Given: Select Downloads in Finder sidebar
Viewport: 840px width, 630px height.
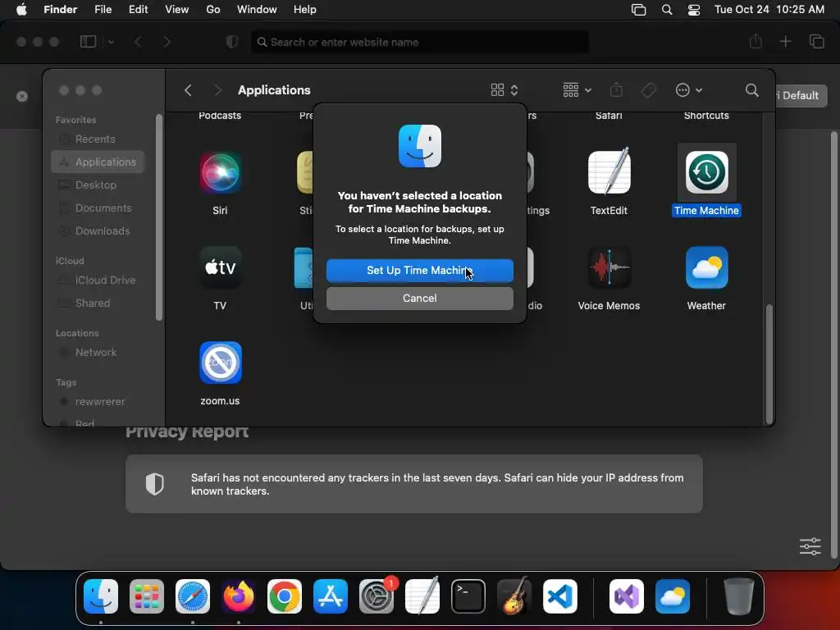Looking at the screenshot, I should point(98,231).
